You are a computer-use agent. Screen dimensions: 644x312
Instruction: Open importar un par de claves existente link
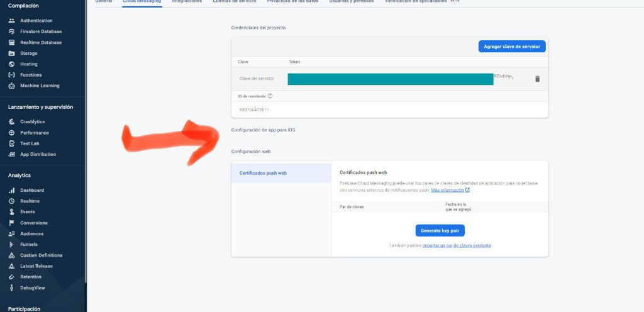(457, 245)
